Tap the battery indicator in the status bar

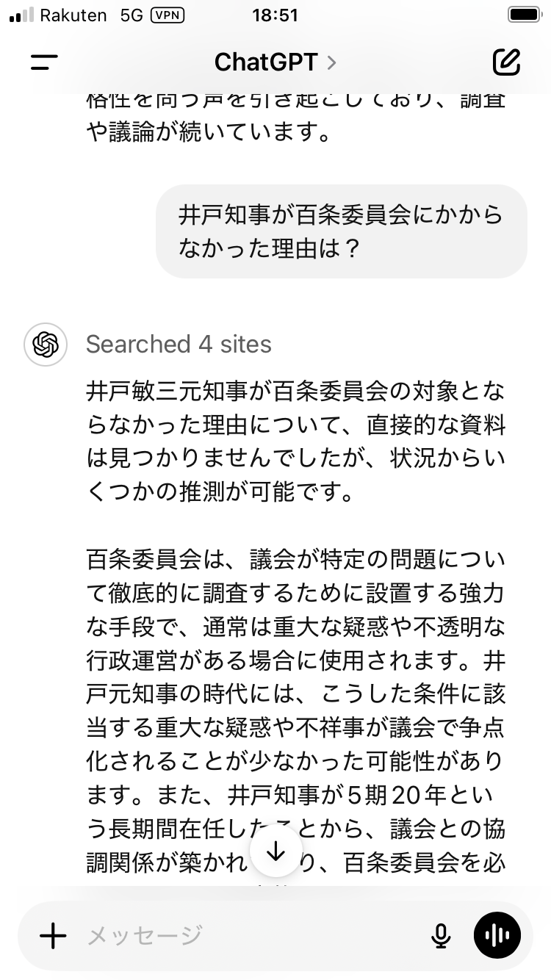[x=523, y=15]
